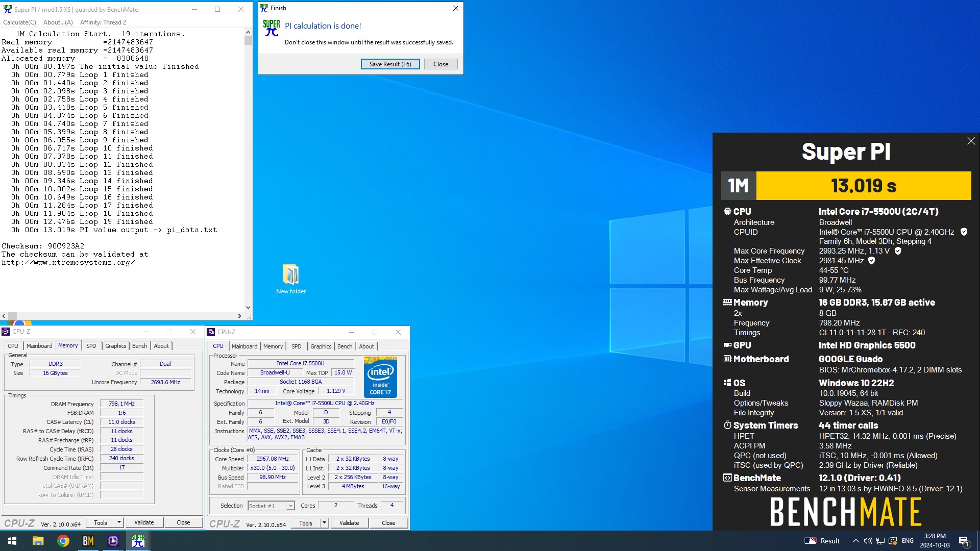Click the shield icon beside Max Core Frequency

click(x=898, y=251)
